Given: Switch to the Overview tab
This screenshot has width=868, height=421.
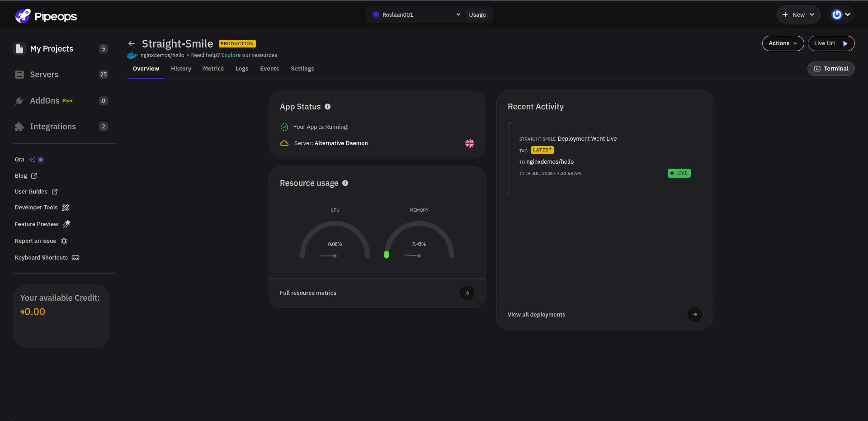Looking at the screenshot, I should [146, 69].
